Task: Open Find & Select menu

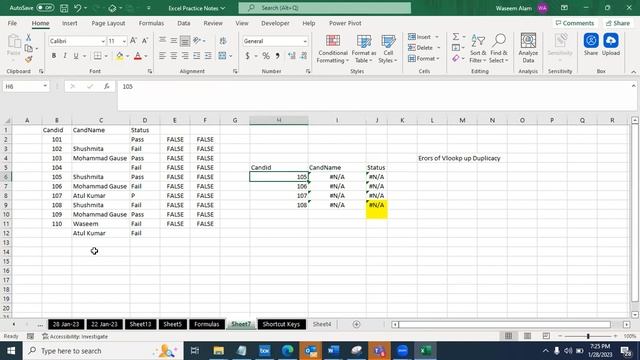Action: (x=499, y=49)
